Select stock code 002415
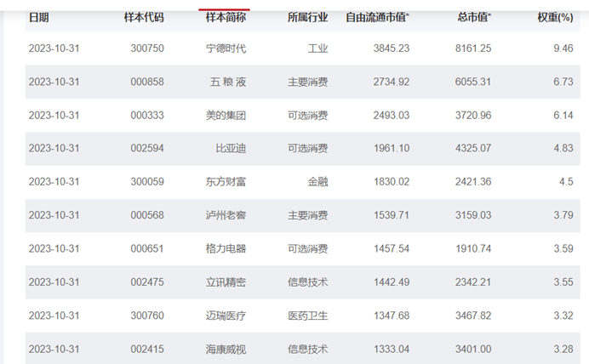The height and width of the screenshot is (364, 589). (x=147, y=349)
